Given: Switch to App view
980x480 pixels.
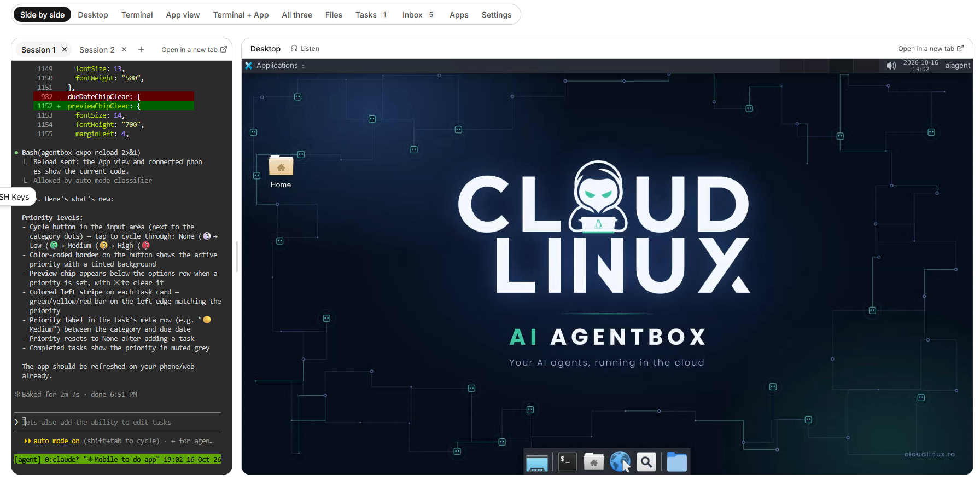Looking at the screenshot, I should [183, 15].
